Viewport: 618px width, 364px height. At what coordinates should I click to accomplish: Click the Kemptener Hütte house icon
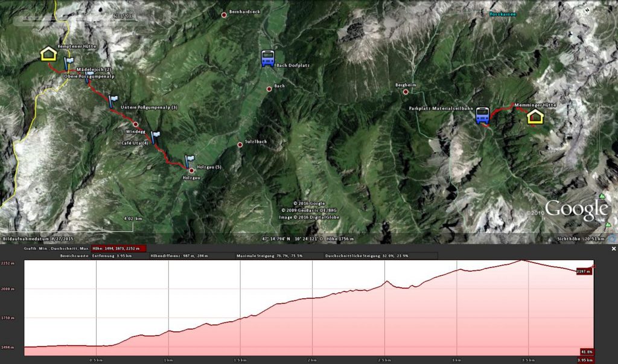tap(48, 54)
